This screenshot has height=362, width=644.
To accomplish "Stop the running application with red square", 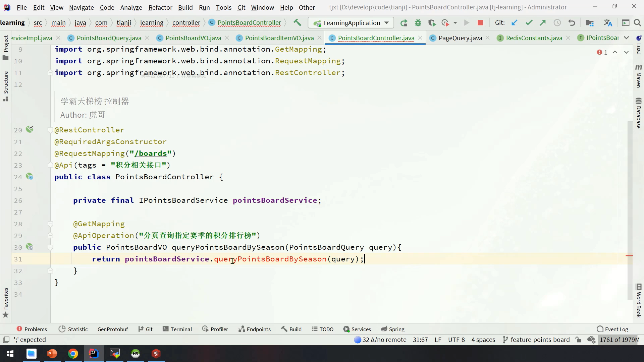I will tap(480, 23).
